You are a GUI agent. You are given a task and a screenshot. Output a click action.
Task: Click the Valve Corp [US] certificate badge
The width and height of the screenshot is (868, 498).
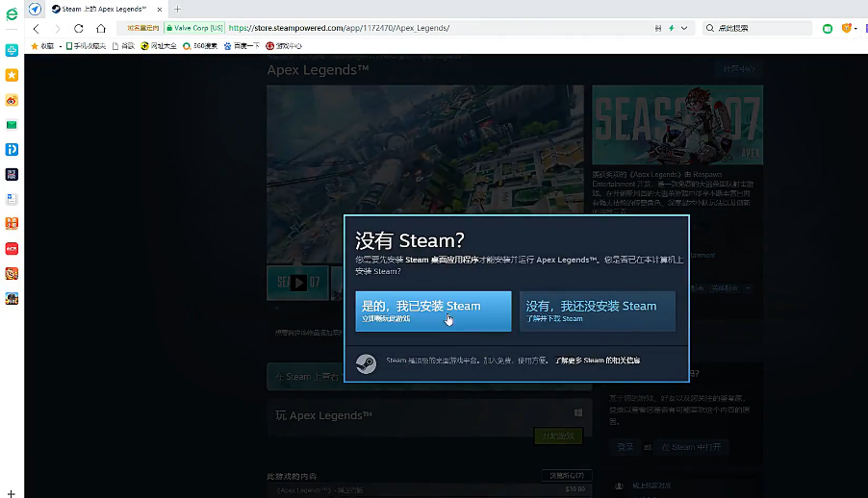tap(194, 28)
